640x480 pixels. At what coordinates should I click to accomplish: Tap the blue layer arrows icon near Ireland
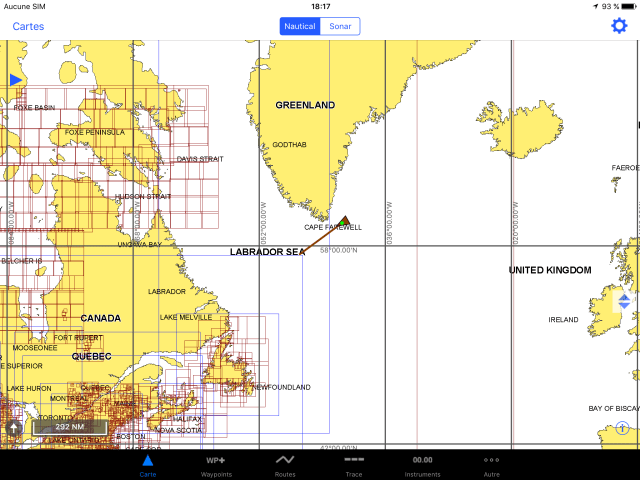[625, 300]
